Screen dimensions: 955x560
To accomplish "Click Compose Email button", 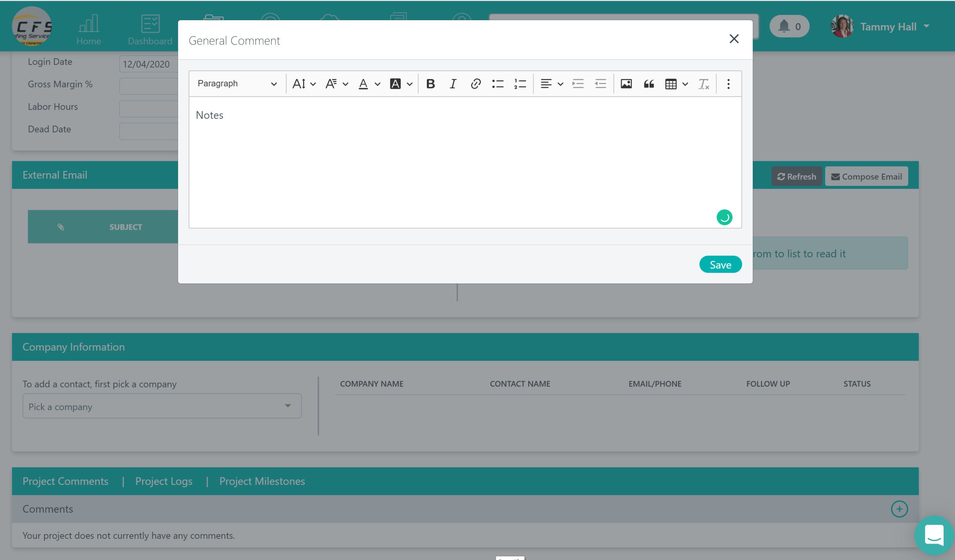I will click(x=866, y=177).
